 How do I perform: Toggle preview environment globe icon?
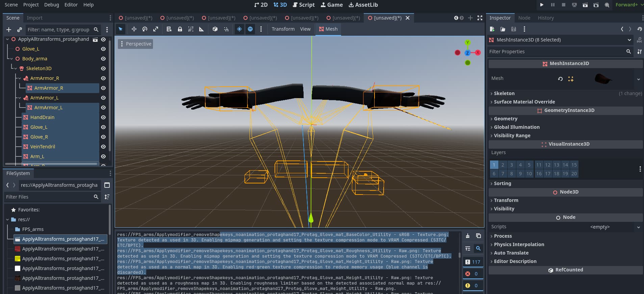click(x=250, y=29)
